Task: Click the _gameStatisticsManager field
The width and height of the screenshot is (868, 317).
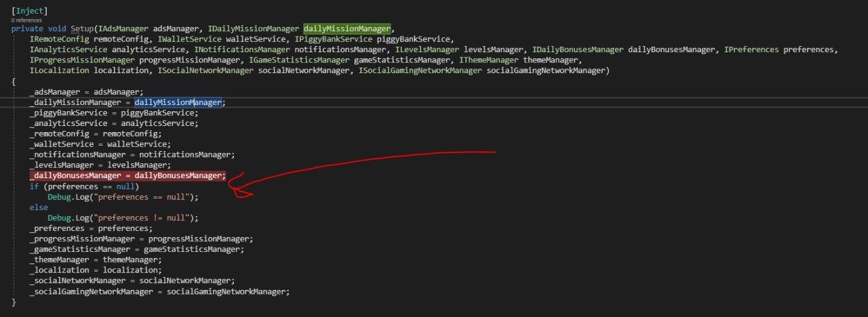Action: [x=80, y=249]
